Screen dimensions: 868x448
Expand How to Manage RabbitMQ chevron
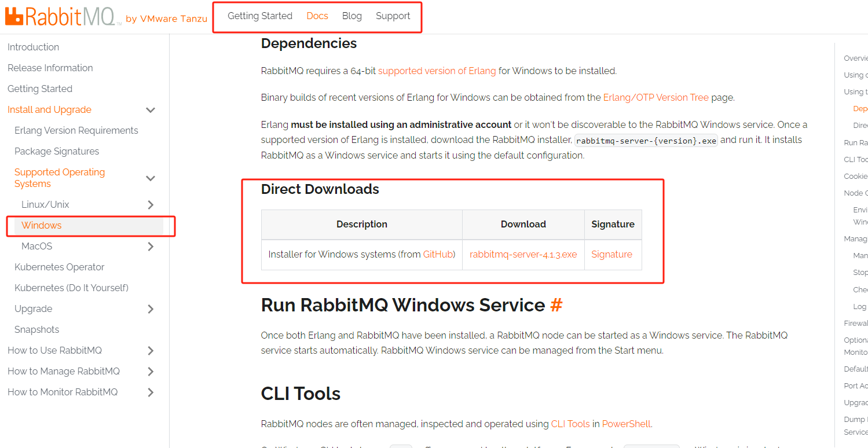[x=151, y=372]
